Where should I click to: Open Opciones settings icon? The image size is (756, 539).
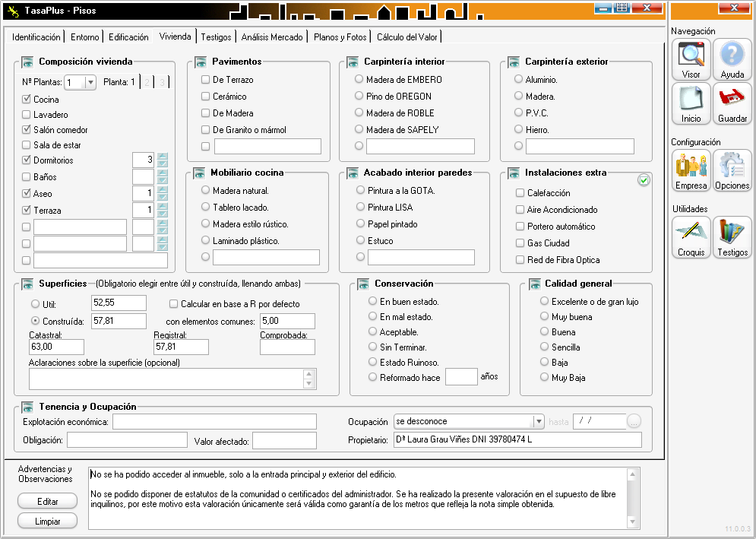[732, 170]
